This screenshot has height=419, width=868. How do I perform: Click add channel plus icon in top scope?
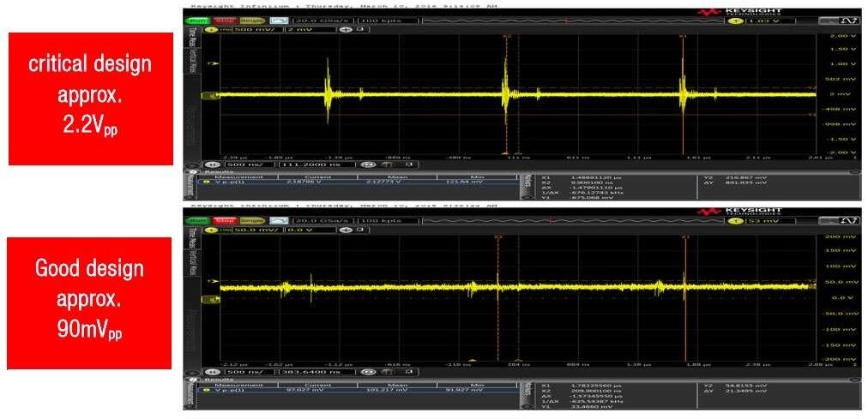(346, 29)
